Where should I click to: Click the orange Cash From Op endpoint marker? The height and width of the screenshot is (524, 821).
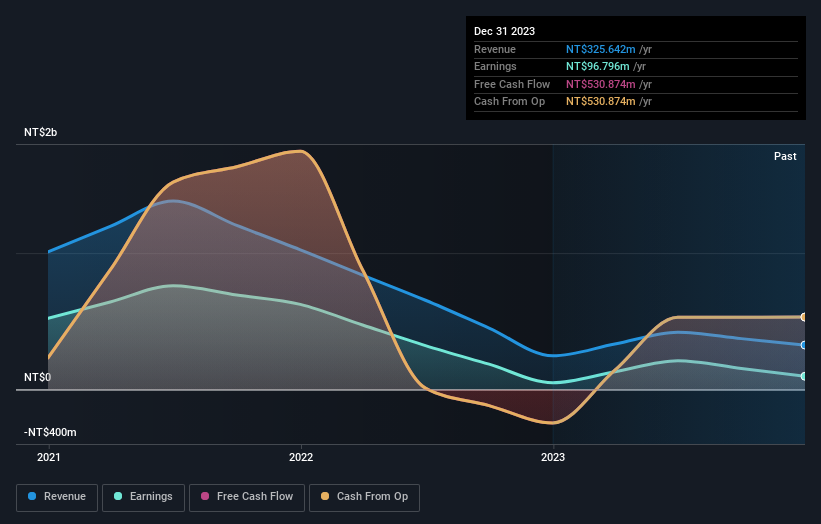pyautogui.click(x=804, y=317)
